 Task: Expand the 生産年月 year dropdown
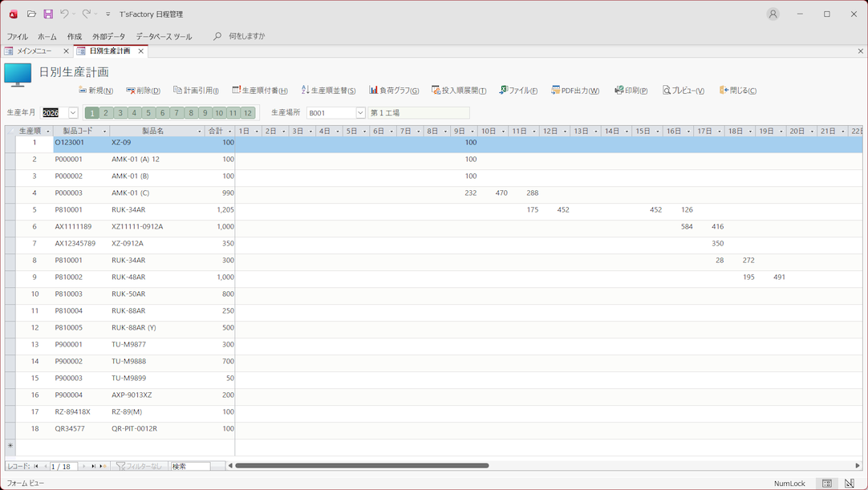point(73,113)
